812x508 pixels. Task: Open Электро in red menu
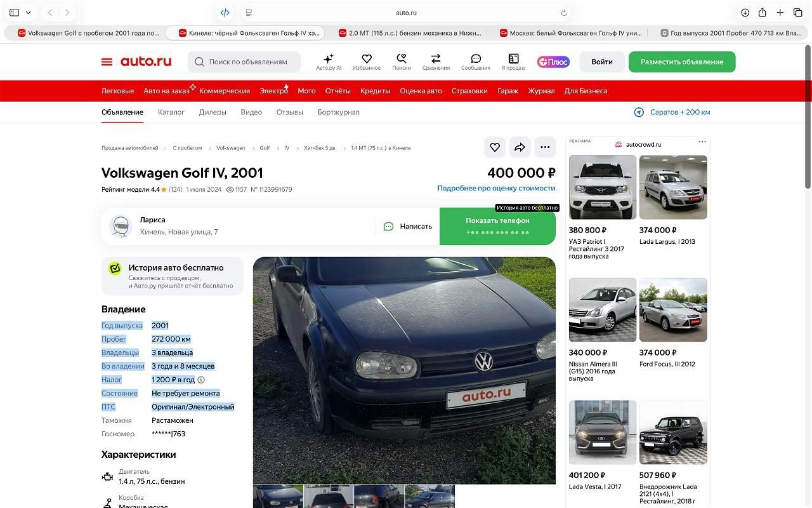point(273,91)
